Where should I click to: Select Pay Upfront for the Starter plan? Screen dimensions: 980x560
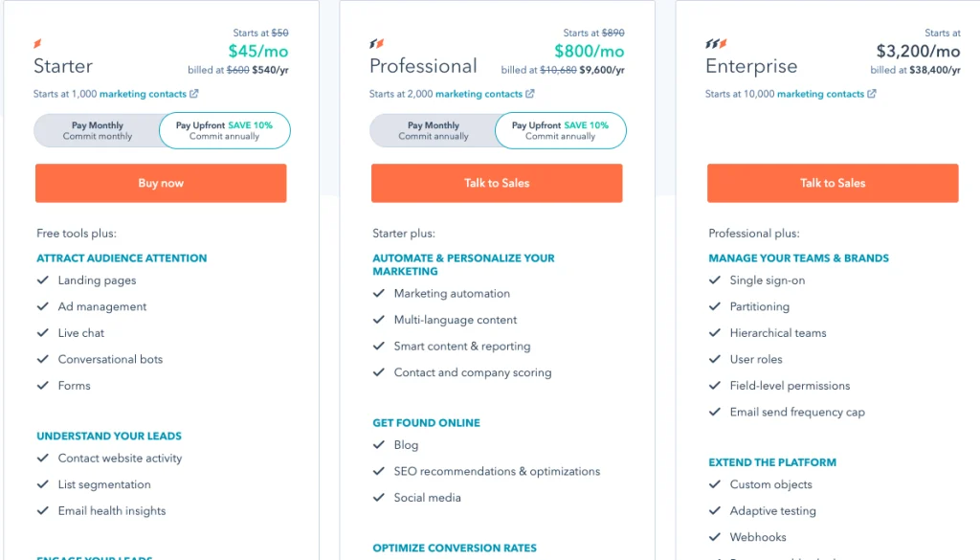coord(224,130)
